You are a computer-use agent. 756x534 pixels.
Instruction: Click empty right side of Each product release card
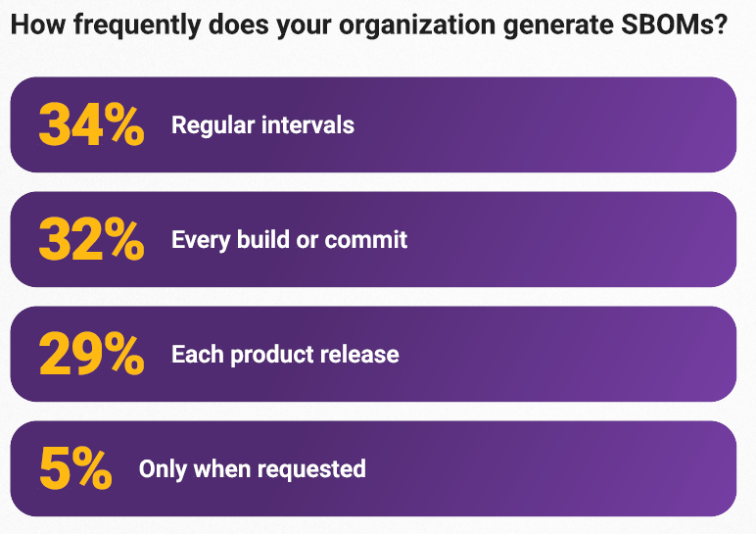(x=588, y=354)
